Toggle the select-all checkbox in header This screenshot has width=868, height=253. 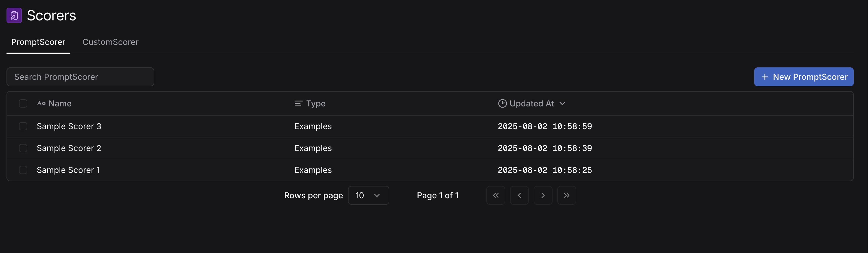(23, 103)
